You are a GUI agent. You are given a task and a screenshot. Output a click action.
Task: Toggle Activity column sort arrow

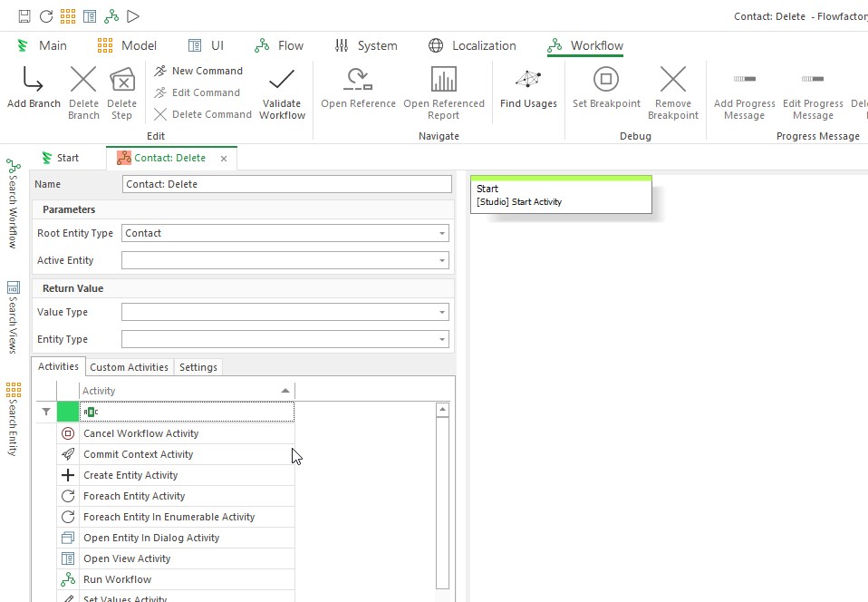[285, 391]
